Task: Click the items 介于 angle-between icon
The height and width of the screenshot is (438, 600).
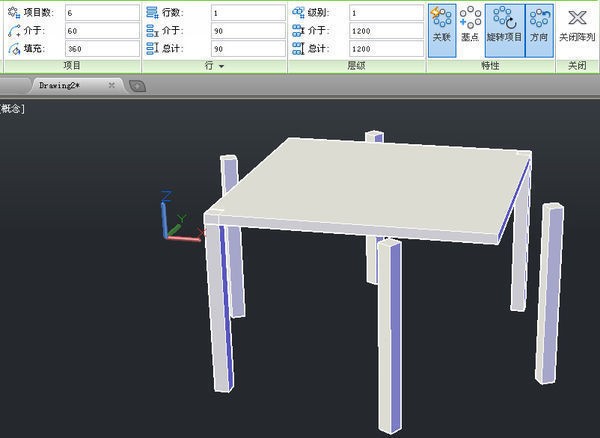Action: (11, 31)
